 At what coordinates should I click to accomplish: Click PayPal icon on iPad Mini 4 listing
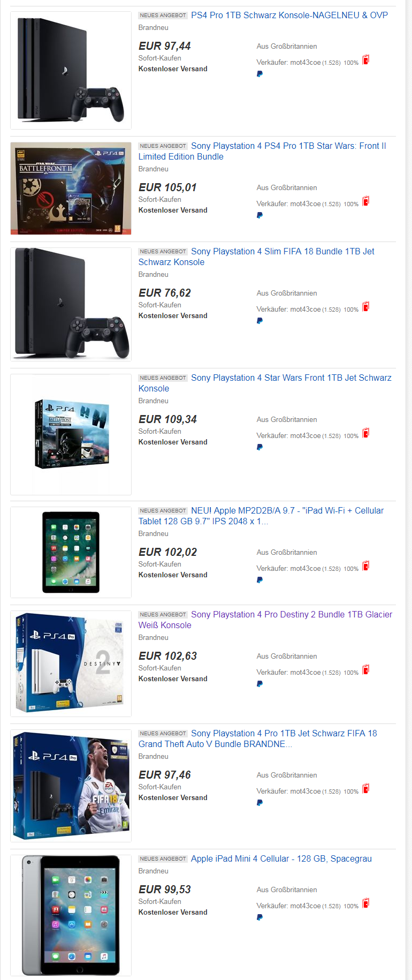click(260, 917)
